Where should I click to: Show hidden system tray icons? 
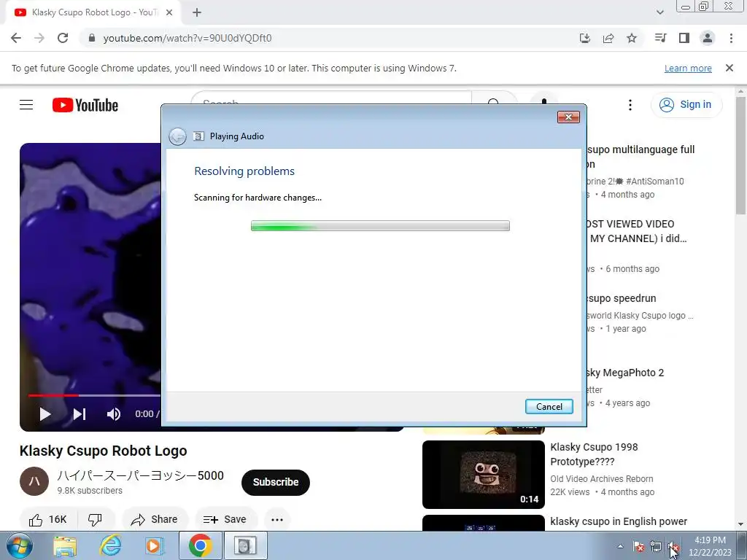620,546
